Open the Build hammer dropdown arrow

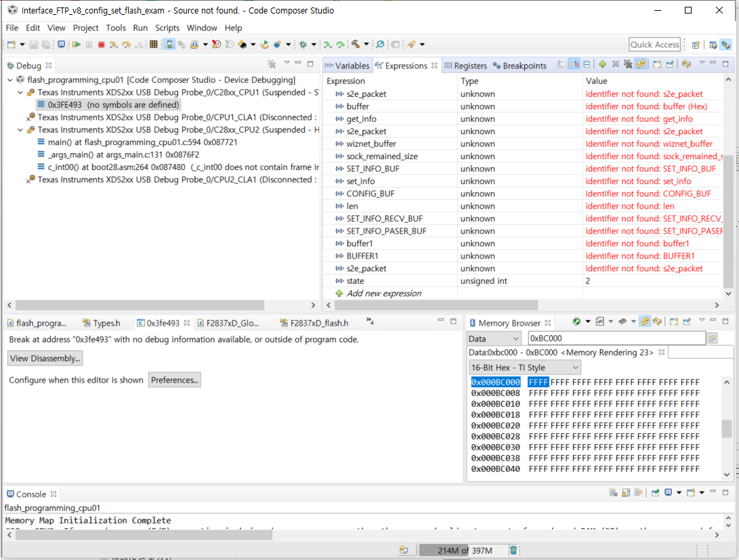(x=366, y=44)
